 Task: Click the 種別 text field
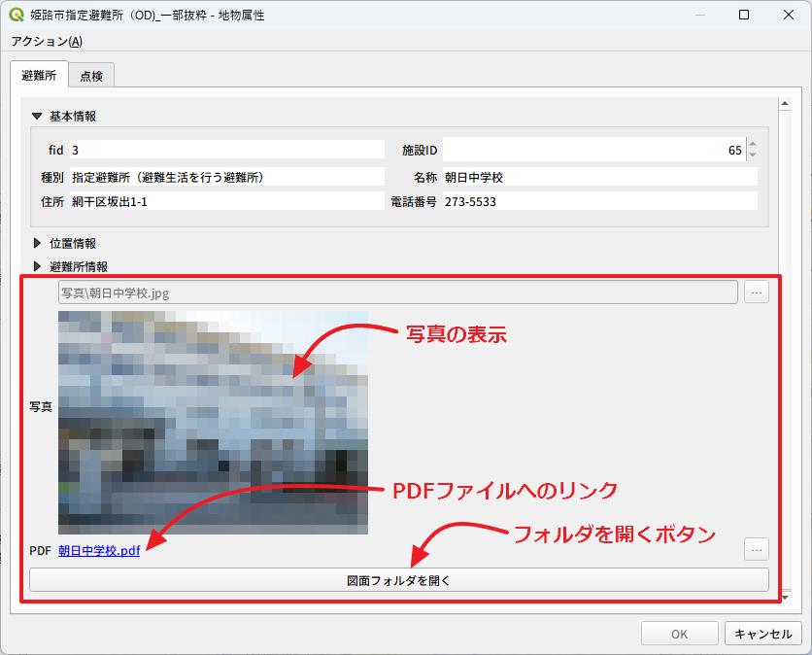pos(226,177)
